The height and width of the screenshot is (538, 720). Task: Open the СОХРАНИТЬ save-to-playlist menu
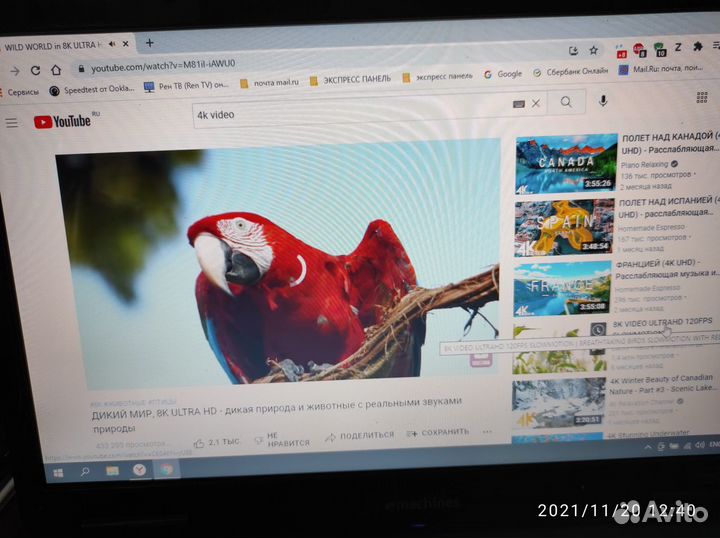click(439, 433)
